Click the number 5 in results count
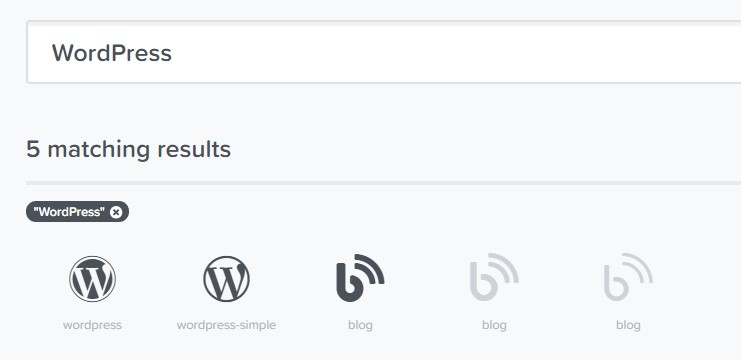 (33, 149)
